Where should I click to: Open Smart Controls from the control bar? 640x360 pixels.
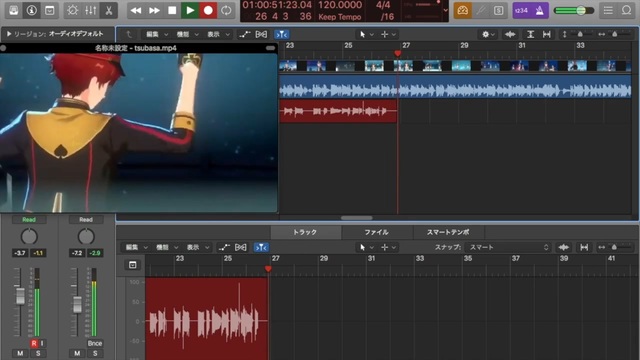pos(73,10)
